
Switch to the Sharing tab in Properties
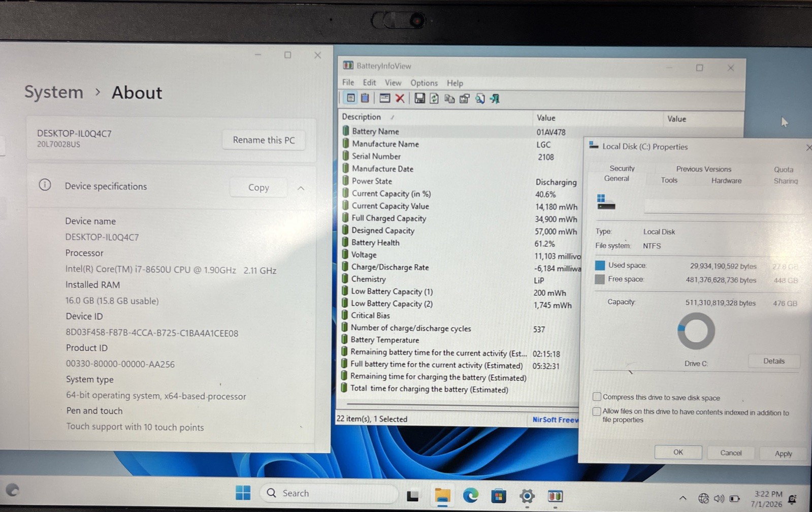pyautogui.click(x=786, y=181)
